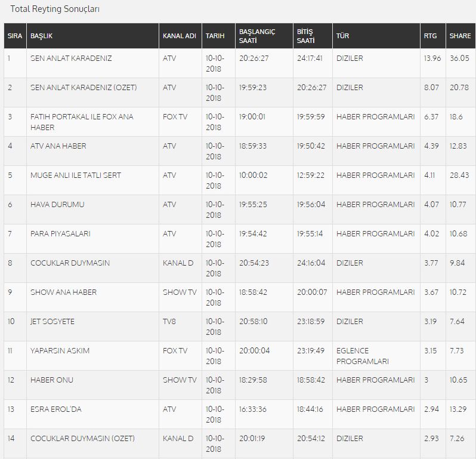
Task: Click start time 16:33:36
Action: tap(252, 409)
